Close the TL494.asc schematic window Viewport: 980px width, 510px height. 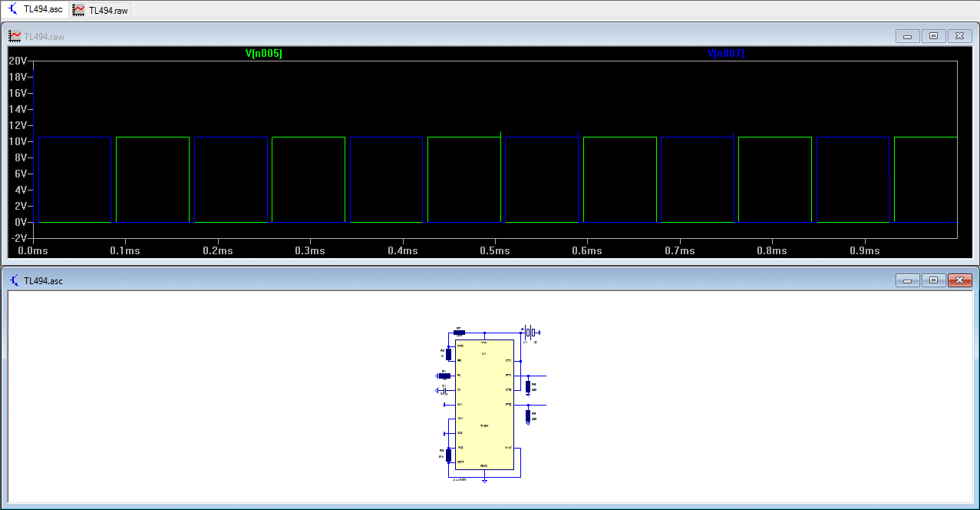[x=959, y=280]
